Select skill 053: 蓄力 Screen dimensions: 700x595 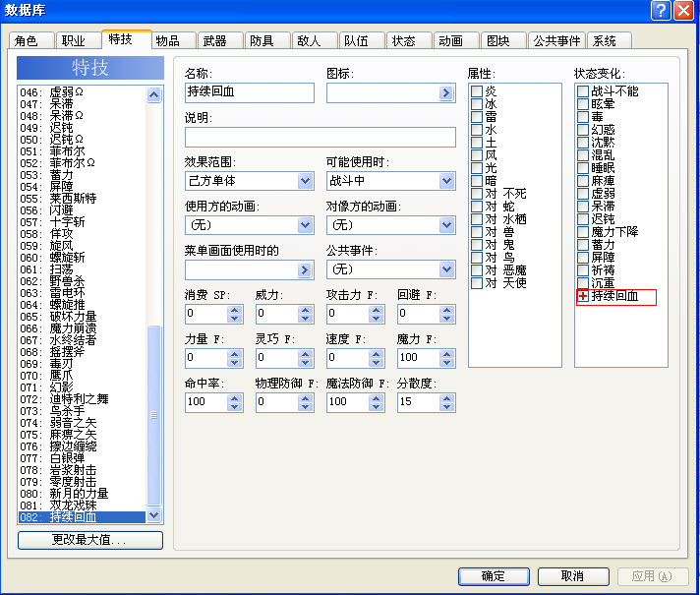click(x=82, y=175)
